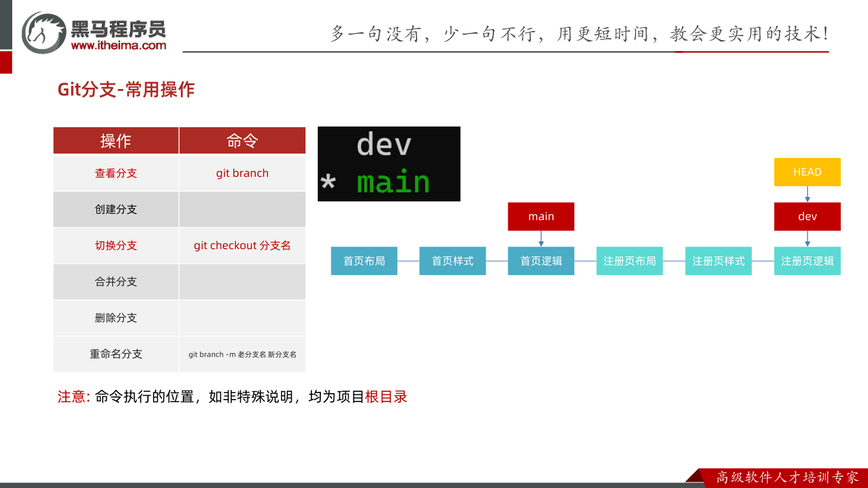Image resolution: width=868 pixels, height=488 pixels.
Task: Click the "git branch -m 老分支名 新分支名" cell
Action: pyautogui.click(x=242, y=354)
